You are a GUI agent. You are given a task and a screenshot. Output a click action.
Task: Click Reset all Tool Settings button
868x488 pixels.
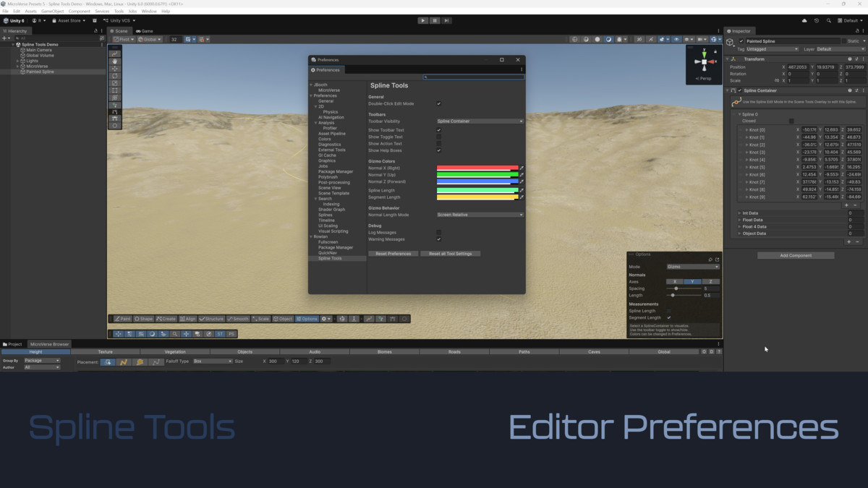(x=451, y=254)
